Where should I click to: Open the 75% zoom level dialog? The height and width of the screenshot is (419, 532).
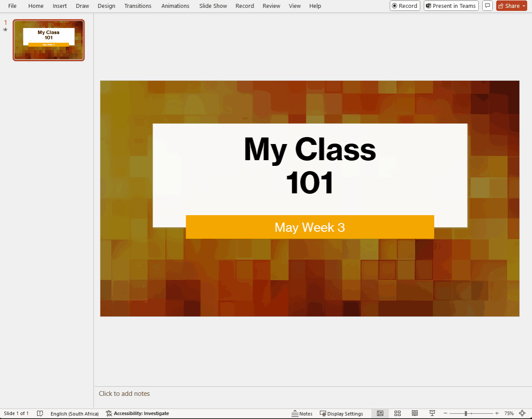[509, 413]
